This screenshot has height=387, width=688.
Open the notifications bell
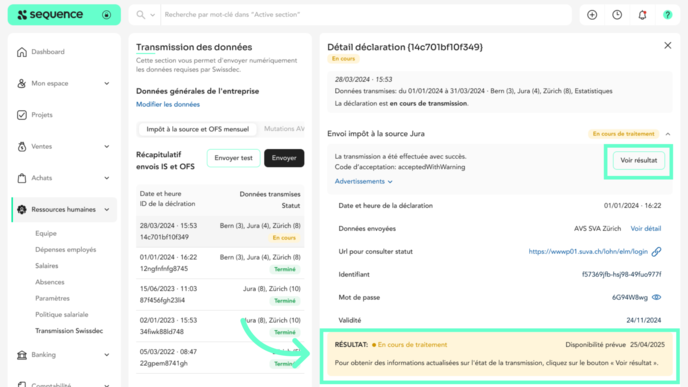tap(642, 15)
